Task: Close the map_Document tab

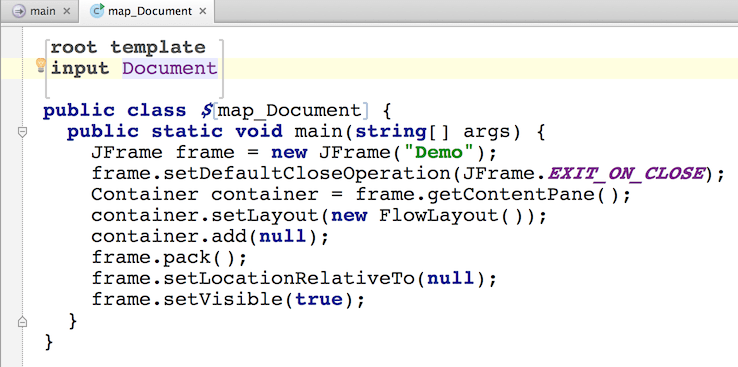Action: pyautogui.click(x=203, y=11)
